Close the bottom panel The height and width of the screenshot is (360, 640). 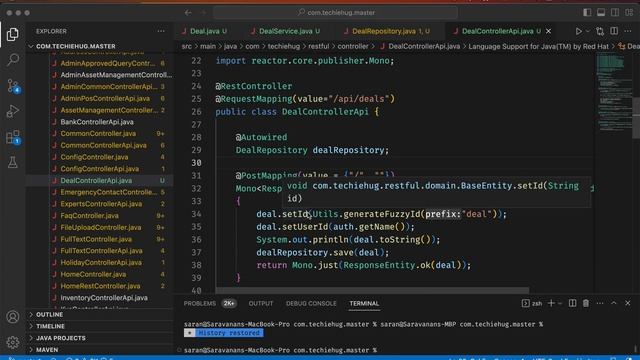627,303
